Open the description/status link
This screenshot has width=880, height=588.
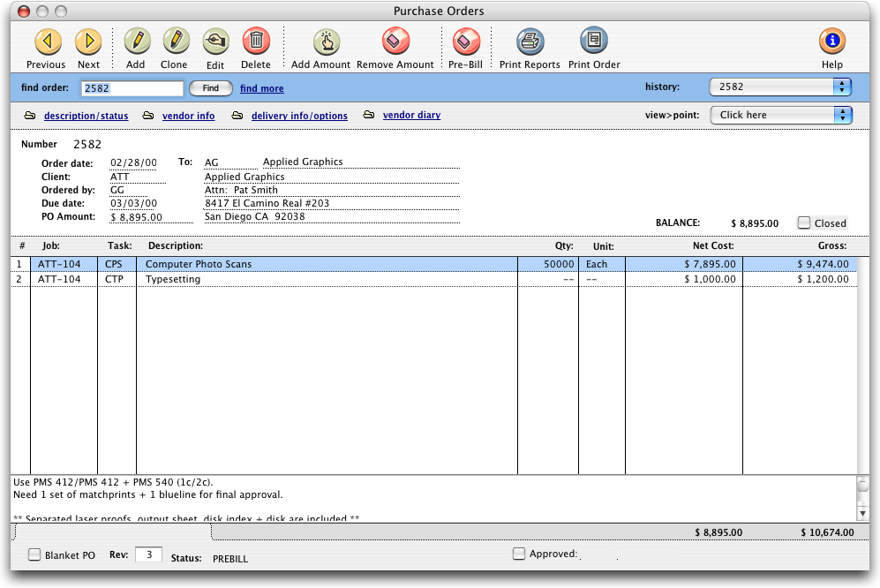click(86, 116)
